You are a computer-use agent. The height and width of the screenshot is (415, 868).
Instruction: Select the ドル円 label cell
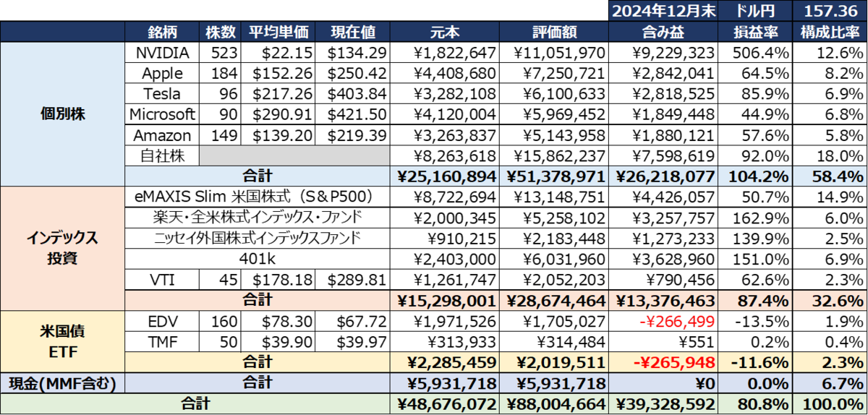click(x=755, y=12)
